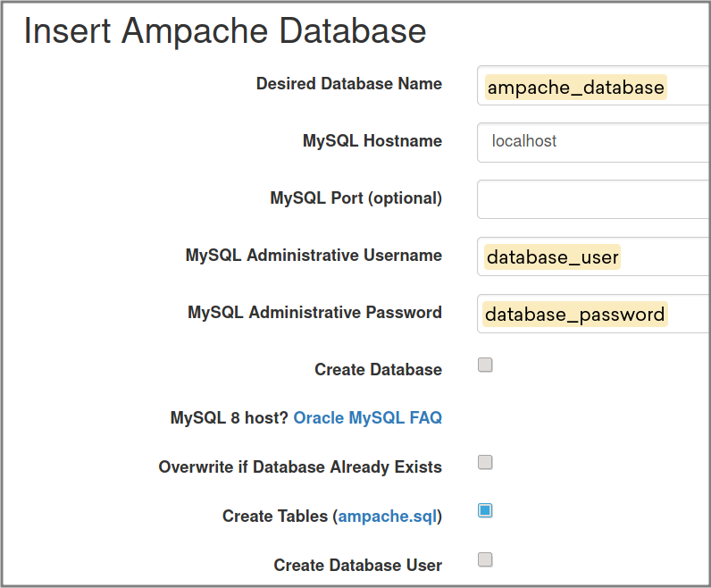Click the MySQL Port (optional) field
Image resolution: width=711 pixels, height=588 pixels.
pos(593,199)
